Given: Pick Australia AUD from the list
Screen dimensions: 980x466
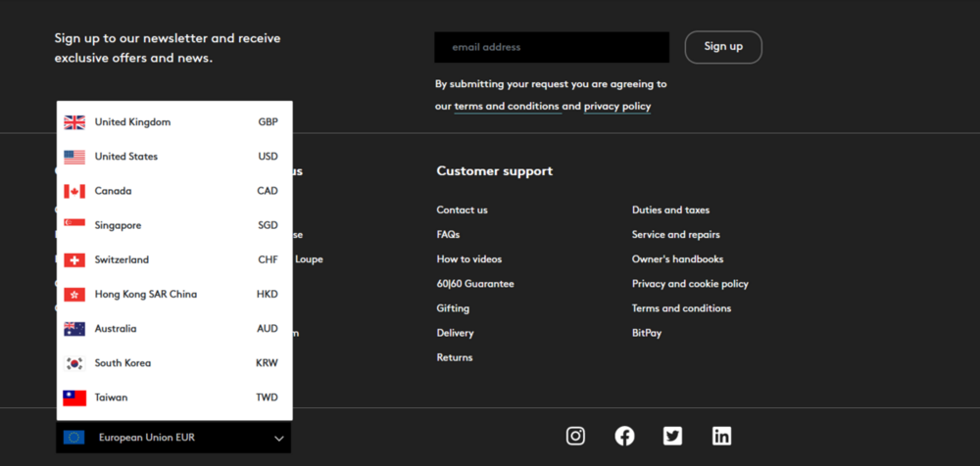Looking at the screenshot, I should pos(173,329).
